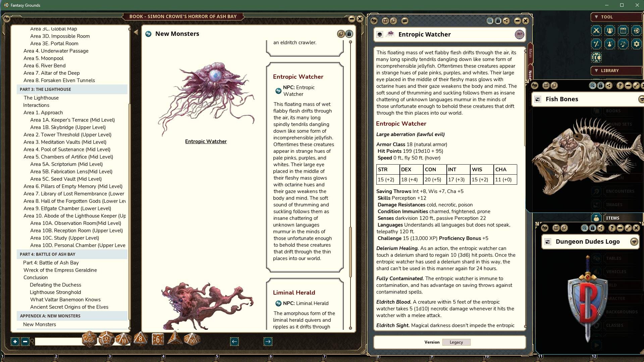Screen dimensions: 644x362
Task: Click the Legacy version button
Action: [x=456, y=342]
